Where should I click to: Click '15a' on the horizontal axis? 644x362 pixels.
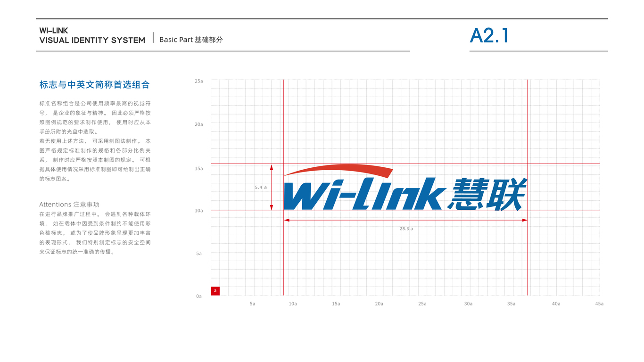click(x=336, y=304)
